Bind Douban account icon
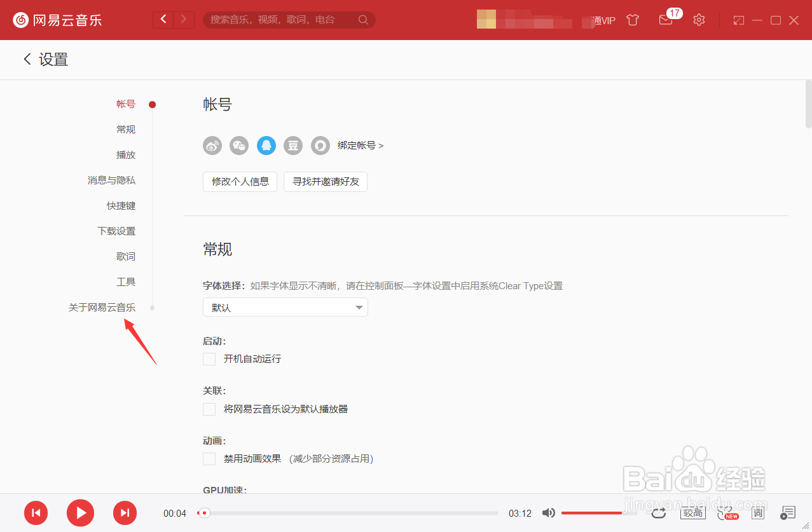This screenshot has width=812, height=532. coord(293,146)
